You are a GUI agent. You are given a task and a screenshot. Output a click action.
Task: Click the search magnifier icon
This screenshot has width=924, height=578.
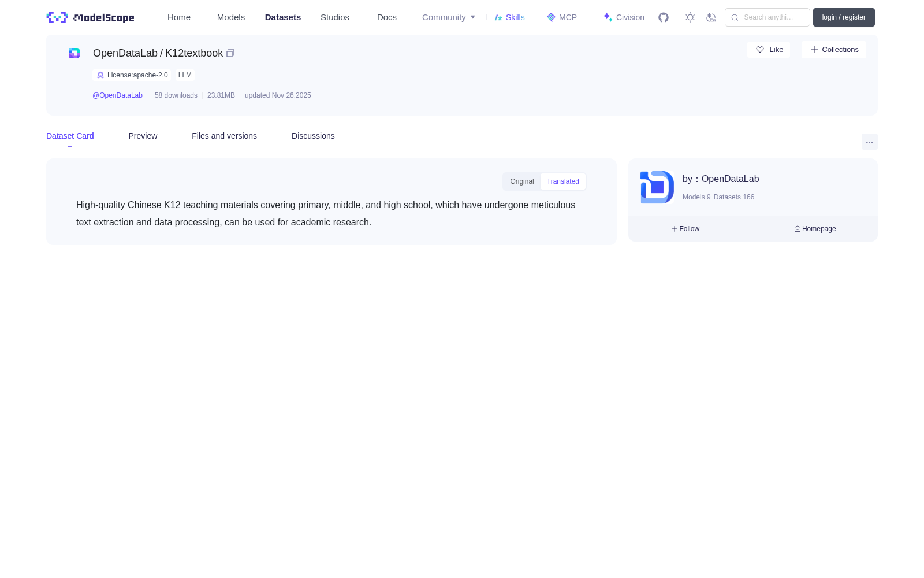click(x=735, y=17)
